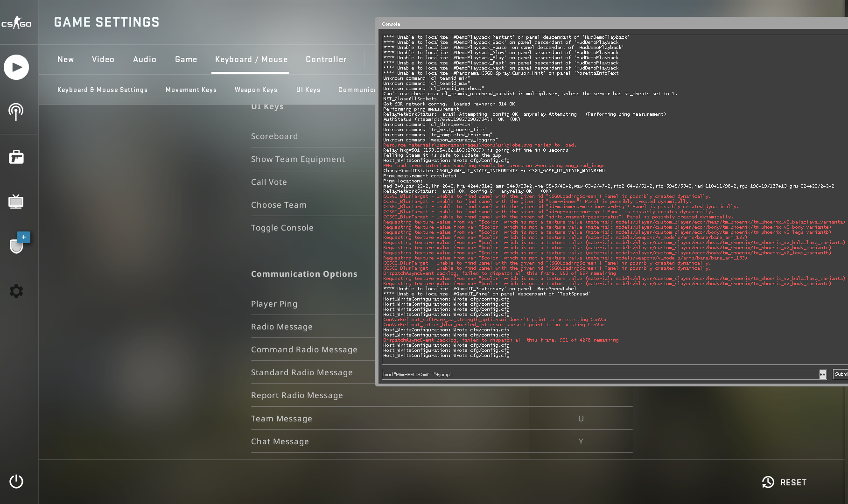The height and width of the screenshot is (504, 848).
Task: Click the 'Telling Steam it is safe to update' line
Action: pos(442,155)
